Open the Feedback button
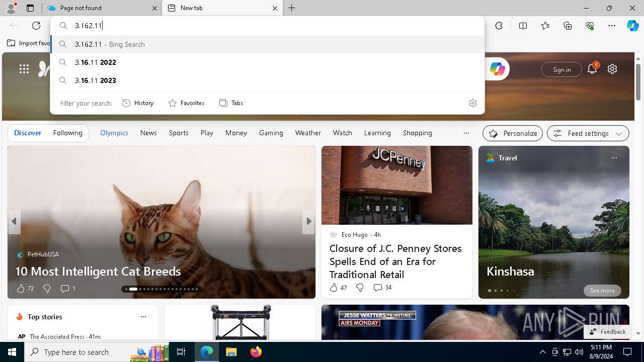Viewport: 644px width, 362px height. point(607,331)
